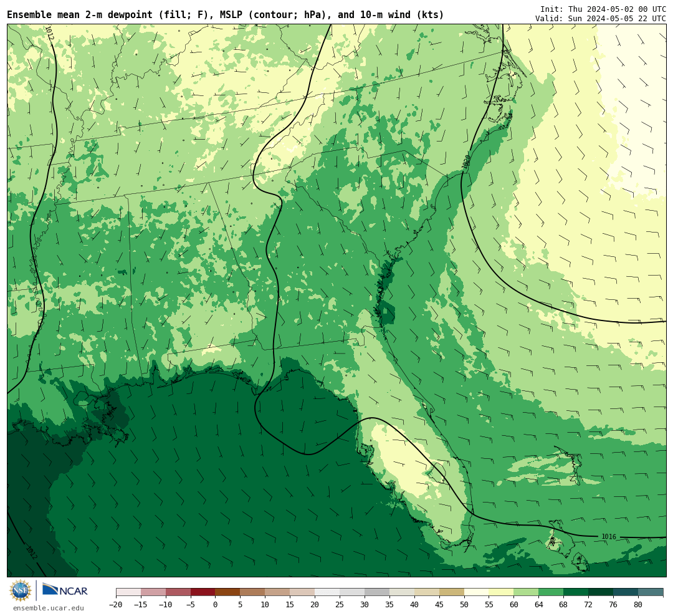Screen dimensions: 673x616
Task: Pick the colorbar swatch between 72 and 76
Action: pos(601,592)
